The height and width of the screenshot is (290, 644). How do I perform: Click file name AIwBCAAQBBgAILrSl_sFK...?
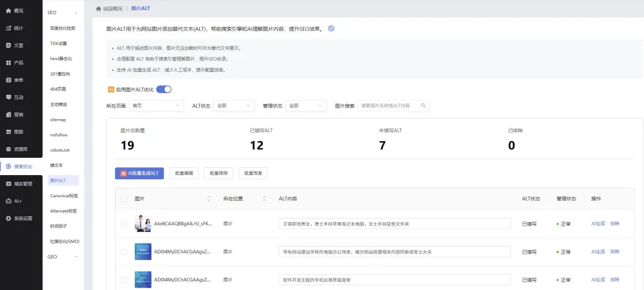(x=183, y=224)
